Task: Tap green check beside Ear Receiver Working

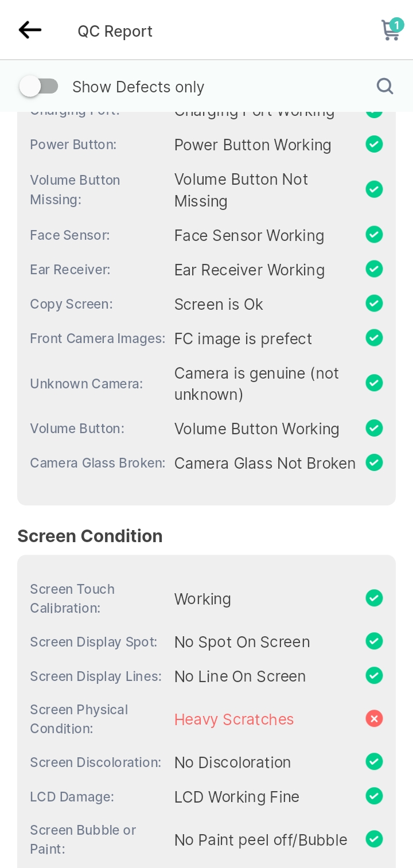Action: 375,268
